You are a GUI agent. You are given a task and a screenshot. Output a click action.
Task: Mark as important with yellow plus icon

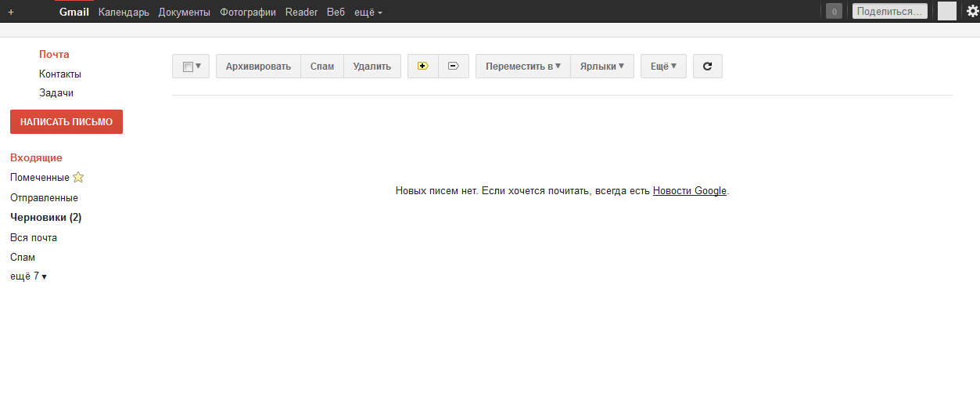[423, 67]
